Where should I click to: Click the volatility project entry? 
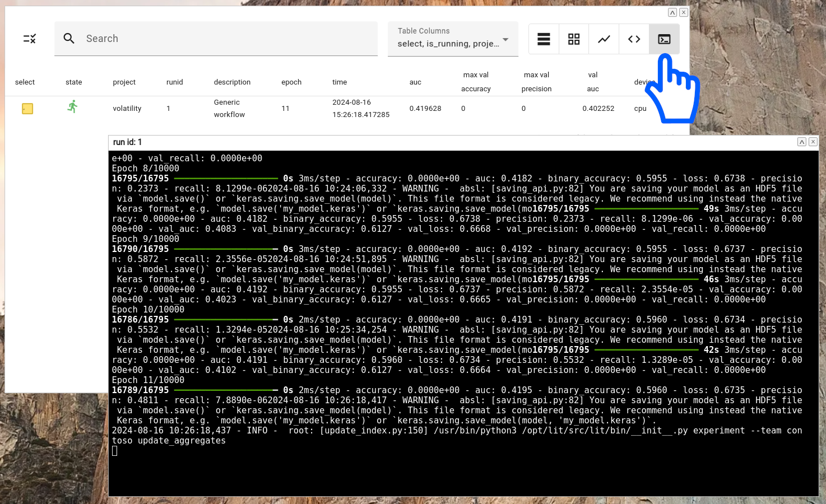tap(127, 108)
